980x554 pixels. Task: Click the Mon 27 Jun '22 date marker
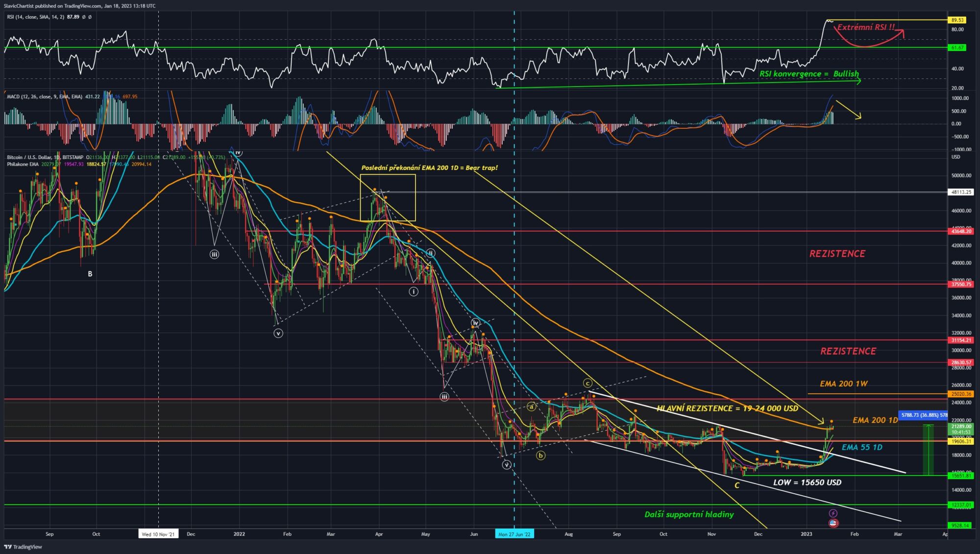pos(514,534)
